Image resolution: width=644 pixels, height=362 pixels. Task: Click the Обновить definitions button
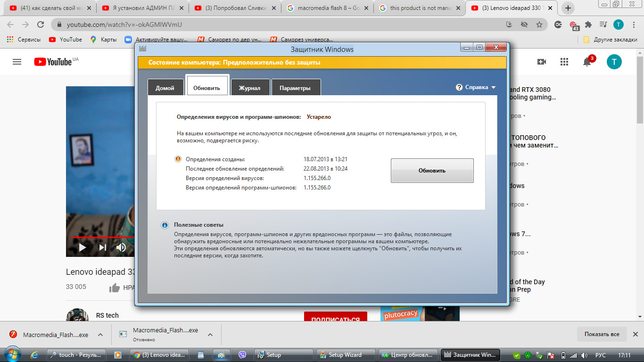[432, 171]
